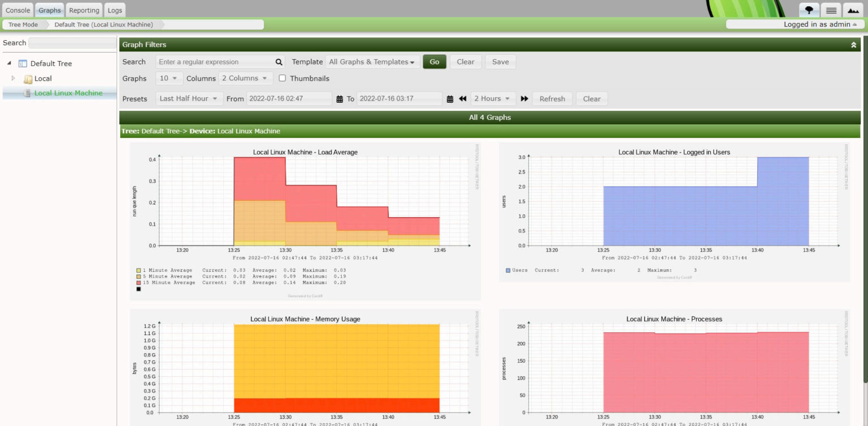Open the Template dropdown
The width and height of the screenshot is (868, 426).
pos(371,62)
